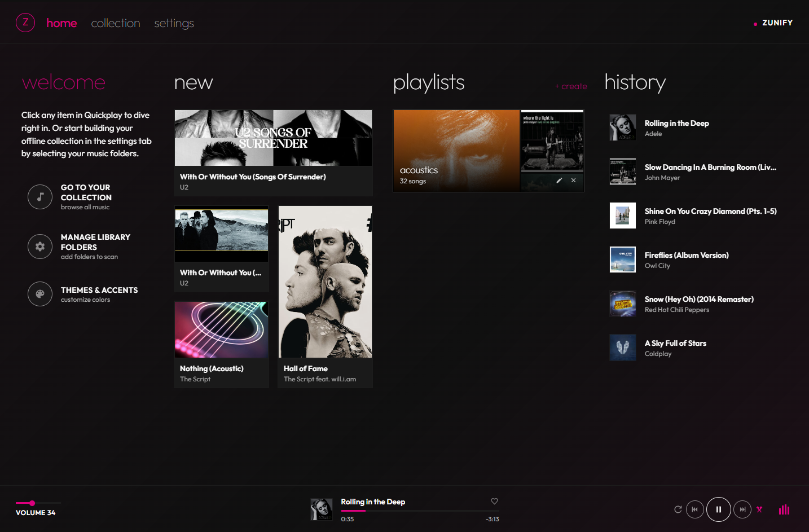Click the welcome heading
809x532 pixels.
point(64,82)
